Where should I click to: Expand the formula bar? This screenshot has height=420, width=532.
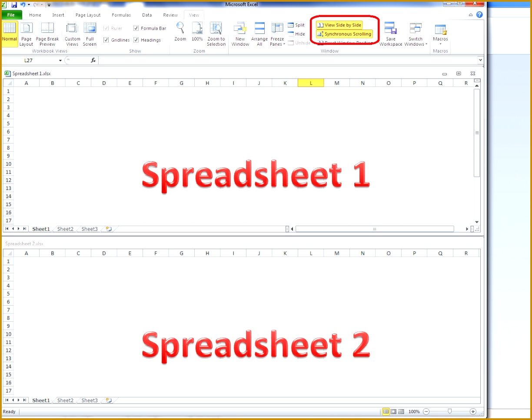tap(480, 60)
